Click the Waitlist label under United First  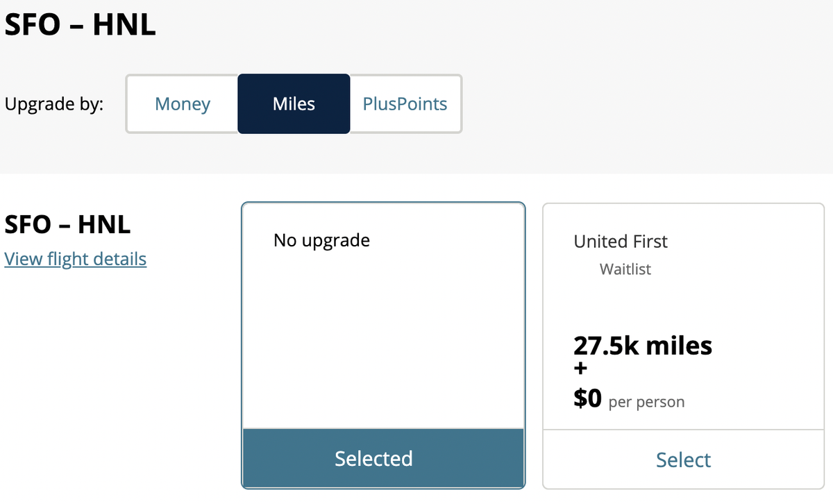point(625,269)
